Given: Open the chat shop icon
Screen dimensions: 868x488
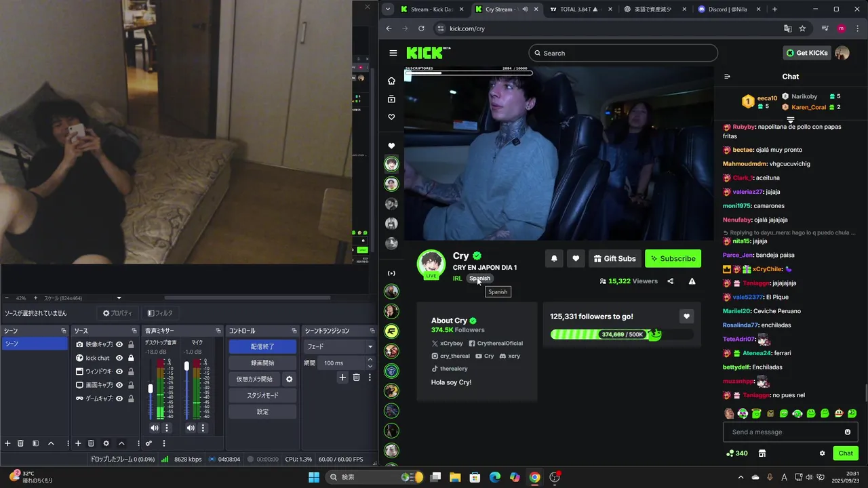Looking at the screenshot, I should pos(762,453).
